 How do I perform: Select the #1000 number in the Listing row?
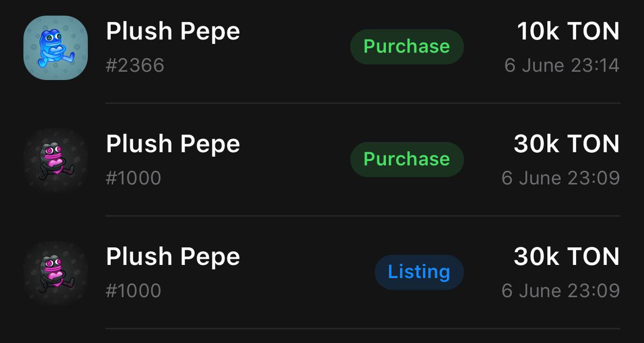(133, 291)
